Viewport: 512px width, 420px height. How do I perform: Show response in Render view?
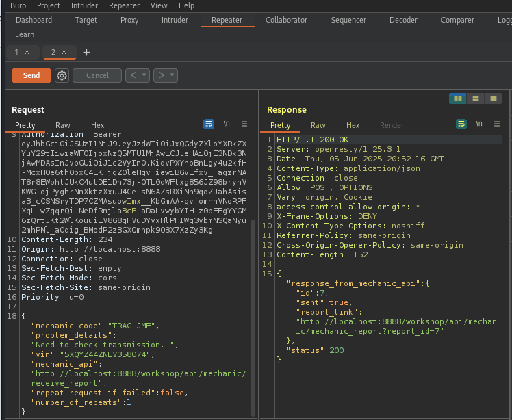pos(392,125)
